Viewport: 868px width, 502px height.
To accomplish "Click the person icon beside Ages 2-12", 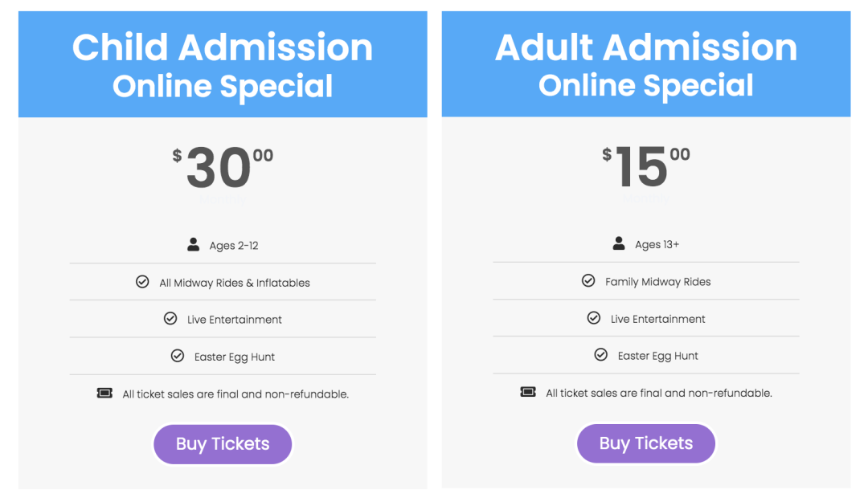I will 193,245.
